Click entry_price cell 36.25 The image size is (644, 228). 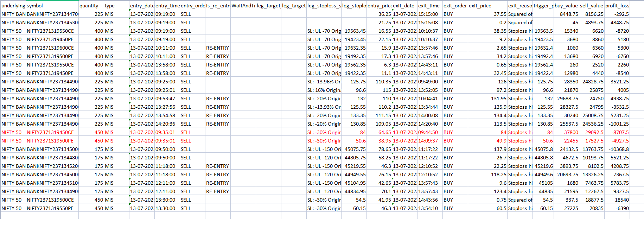click(379, 14)
